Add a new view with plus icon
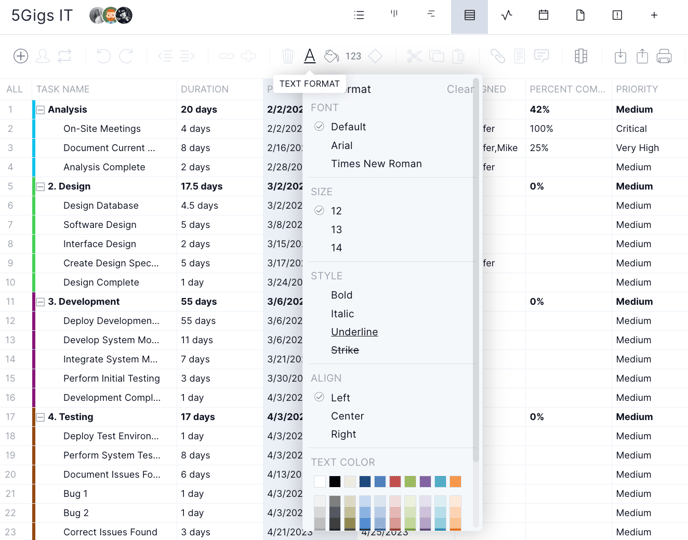The width and height of the screenshot is (688, 540). tap(654, 15)
